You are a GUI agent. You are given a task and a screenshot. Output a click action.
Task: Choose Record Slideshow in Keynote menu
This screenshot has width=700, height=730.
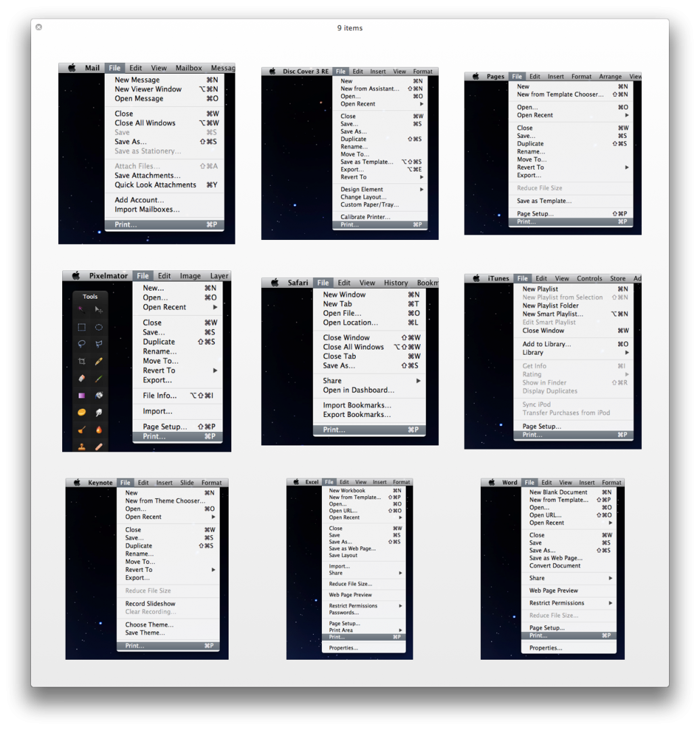pos(168,604)
